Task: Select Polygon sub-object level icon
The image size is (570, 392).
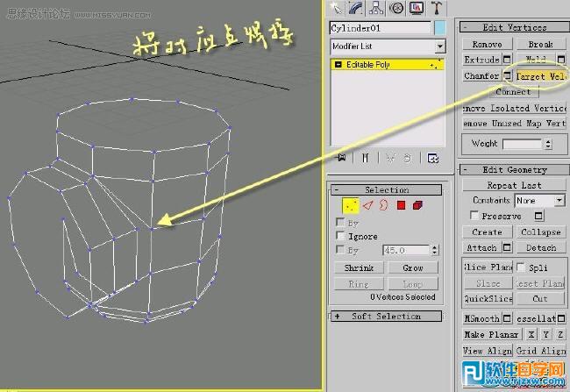Action: point(401,205)
